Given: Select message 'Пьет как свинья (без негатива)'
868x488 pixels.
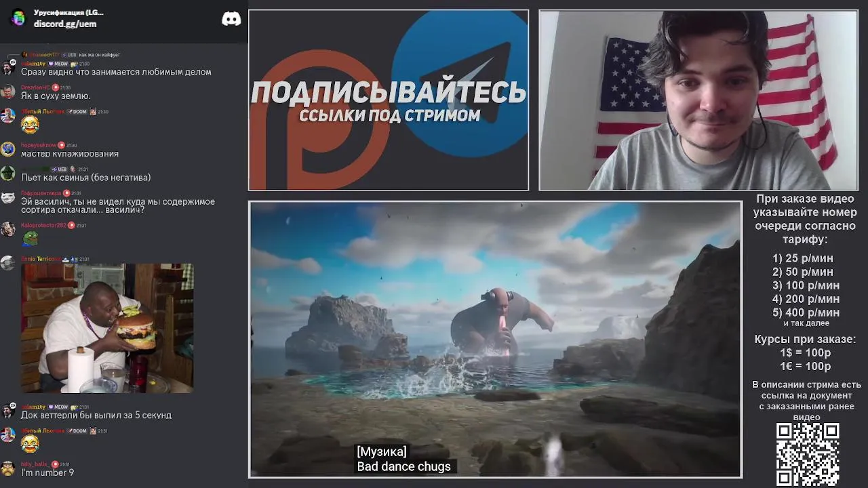Looking at the screenshot, I should pos(86,178).
